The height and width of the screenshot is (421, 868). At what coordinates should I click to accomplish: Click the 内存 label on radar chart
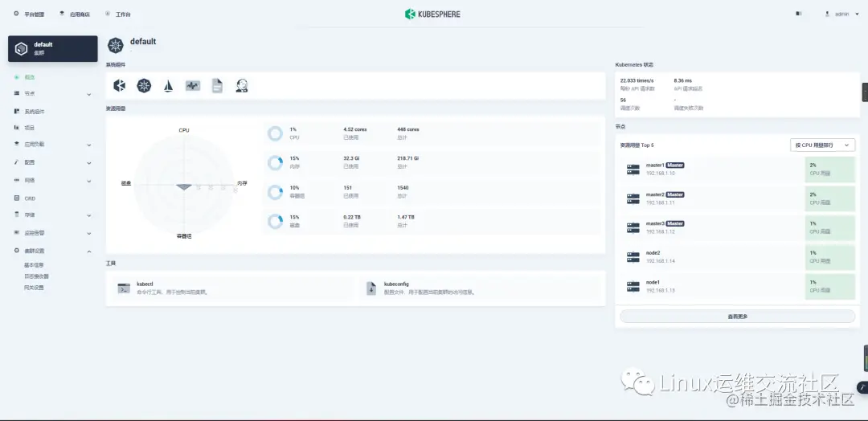tap(242, 183)
